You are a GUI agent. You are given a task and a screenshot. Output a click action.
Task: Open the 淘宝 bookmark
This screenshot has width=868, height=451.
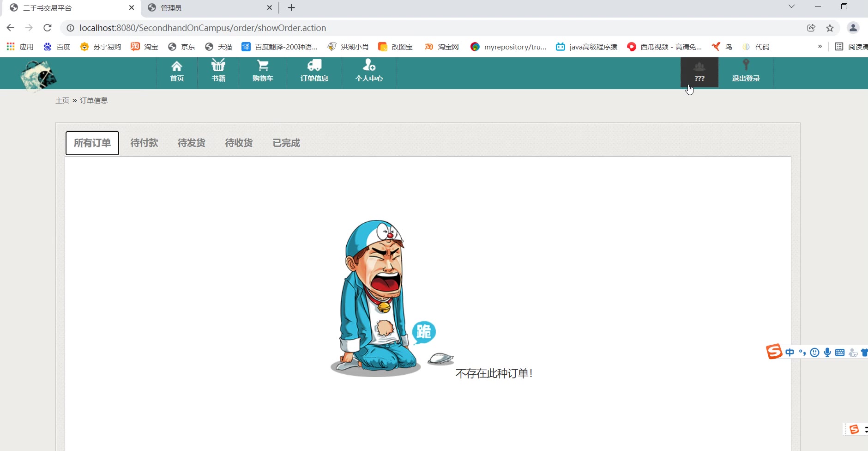(x=145, y=47)
